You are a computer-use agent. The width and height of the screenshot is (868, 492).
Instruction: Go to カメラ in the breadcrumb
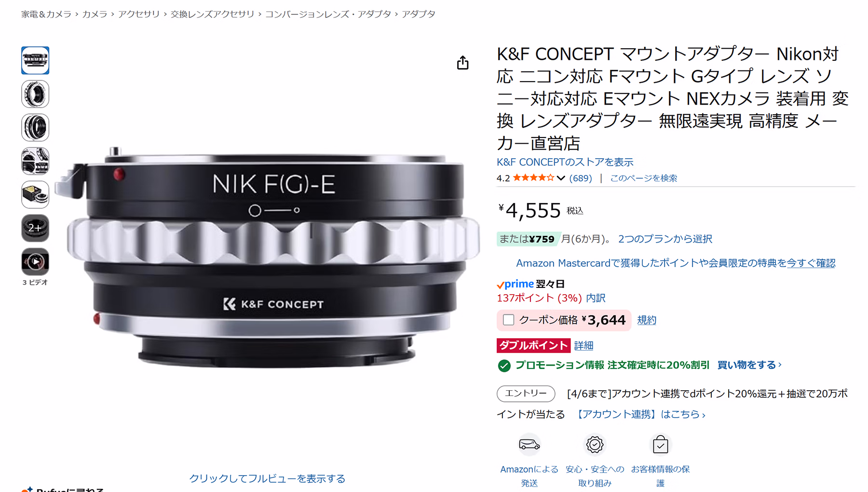point(95,14)
